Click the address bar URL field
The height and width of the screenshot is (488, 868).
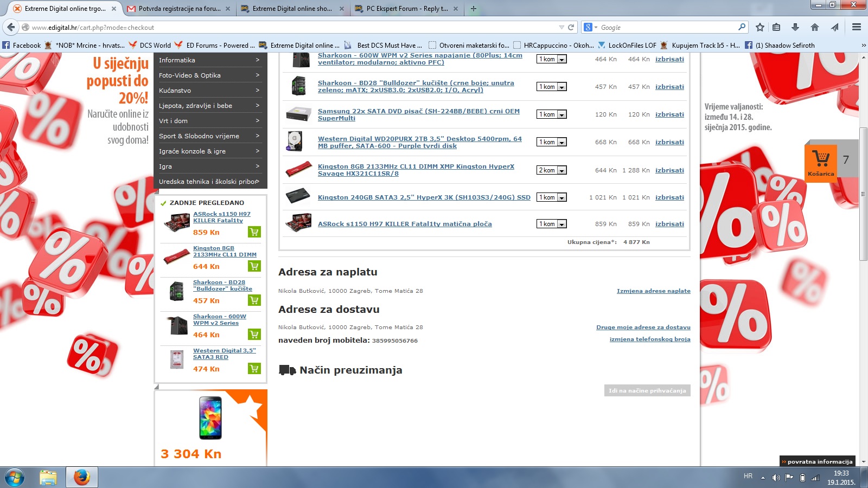293,27
